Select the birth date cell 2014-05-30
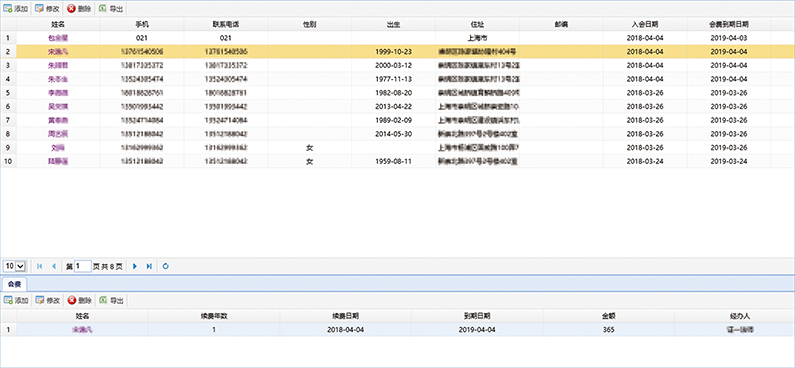Viewport: 795px width, 368px height. tap(393, 134)
